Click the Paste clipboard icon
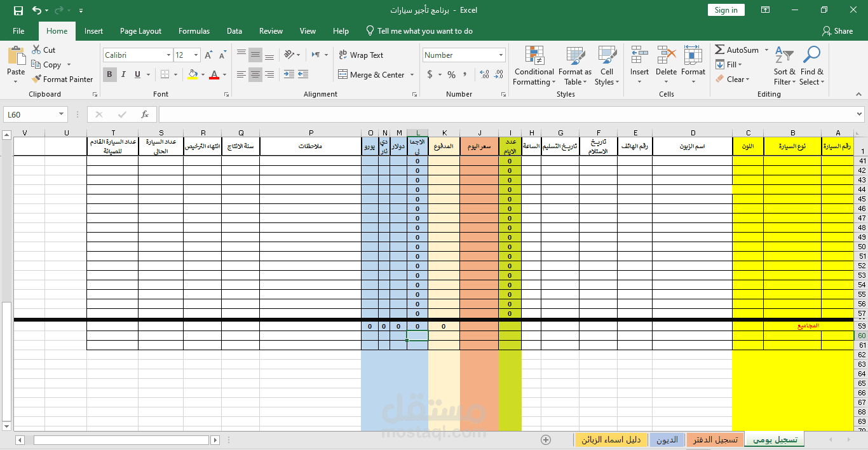868x450 pixels. (16, 56)
